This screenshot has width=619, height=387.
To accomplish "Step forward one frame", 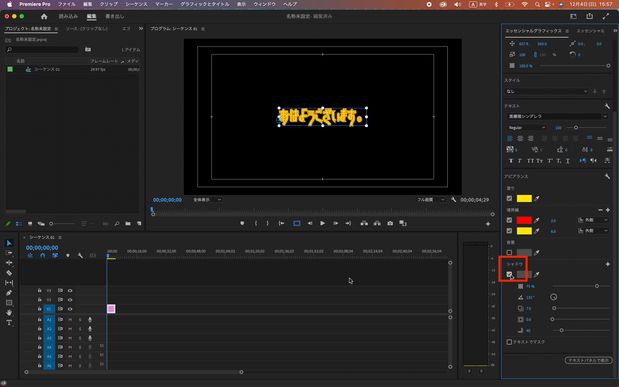I will tap(336, 224).
